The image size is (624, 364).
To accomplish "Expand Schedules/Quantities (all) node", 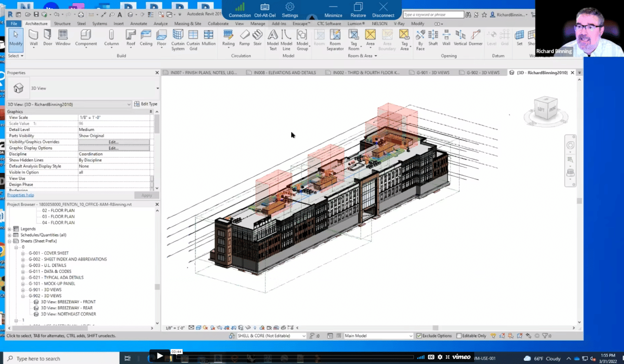I will [10, 235].
